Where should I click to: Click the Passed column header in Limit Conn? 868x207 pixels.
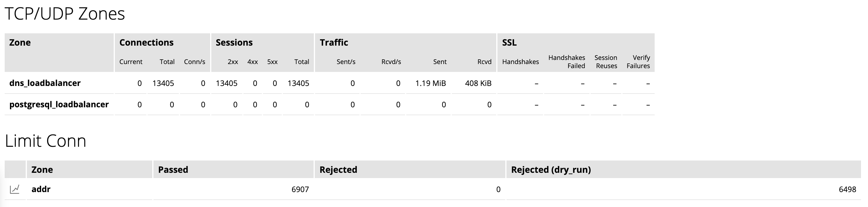172,170
